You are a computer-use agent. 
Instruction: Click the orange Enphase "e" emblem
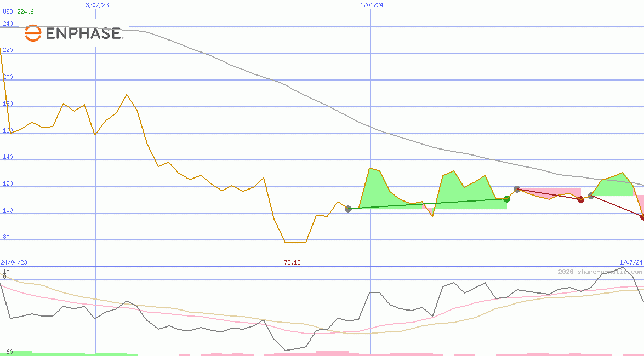33,33
